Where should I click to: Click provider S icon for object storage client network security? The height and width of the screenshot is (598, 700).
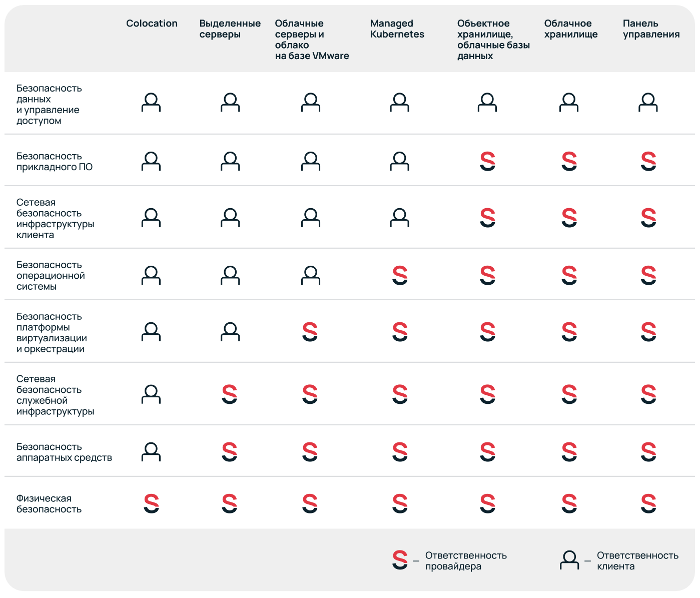click(x=487, y=218)
